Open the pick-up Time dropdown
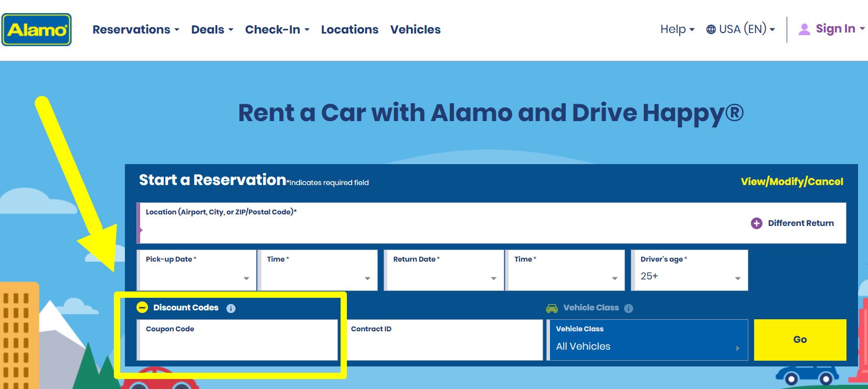This screenshot has height=389, width=868. point(319,271)
